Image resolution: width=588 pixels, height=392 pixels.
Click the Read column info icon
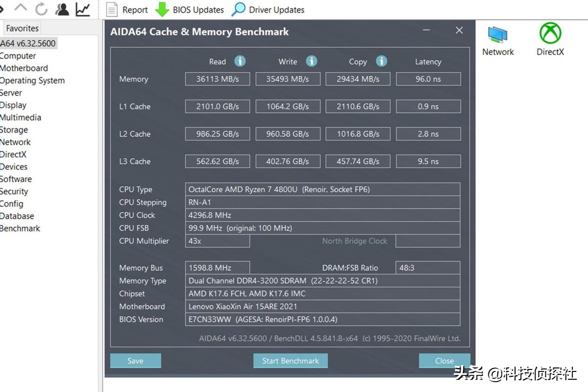(x=240, y=61)
